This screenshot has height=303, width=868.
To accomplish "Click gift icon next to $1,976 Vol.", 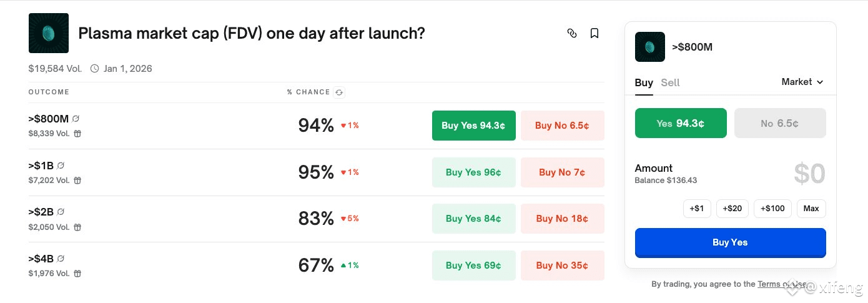I will click(x=77, y=273).
